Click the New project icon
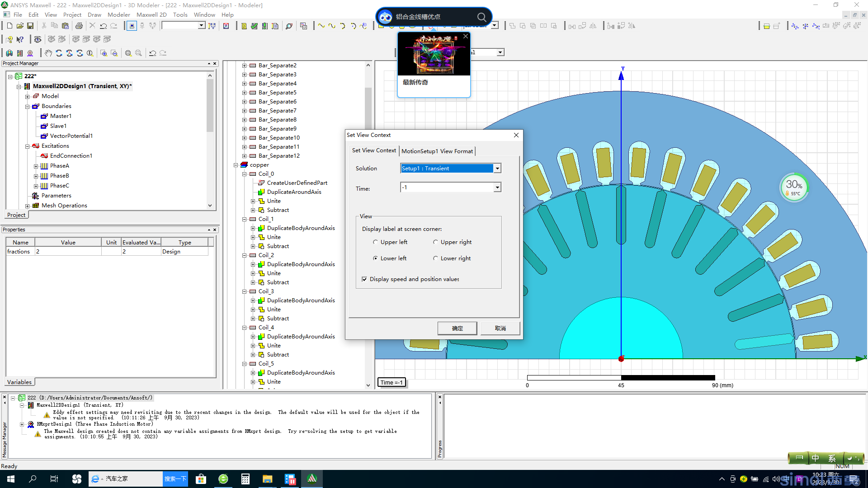Viewport: 868px width, 488px height. (x=9, y=26)
